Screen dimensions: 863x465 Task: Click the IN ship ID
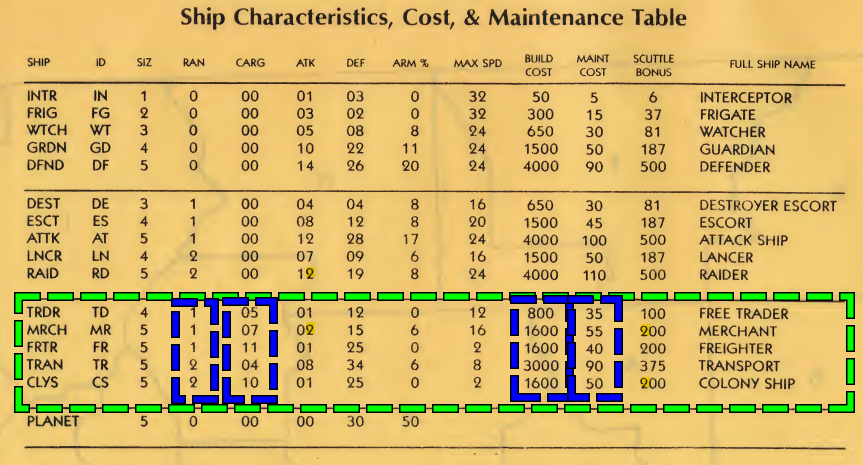pos(100,96)
